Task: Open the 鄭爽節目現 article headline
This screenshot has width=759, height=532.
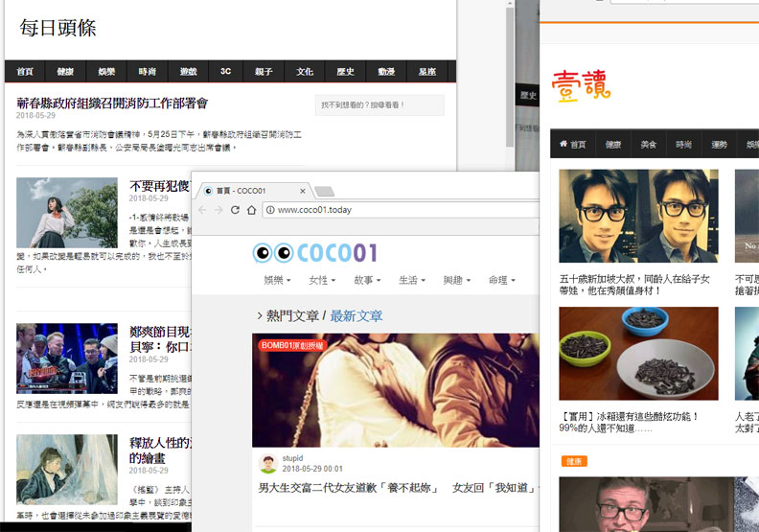Action: 160,339
